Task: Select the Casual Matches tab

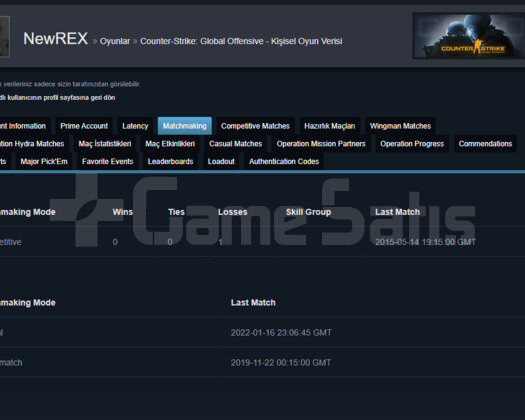Action: (x=236, y=144)
